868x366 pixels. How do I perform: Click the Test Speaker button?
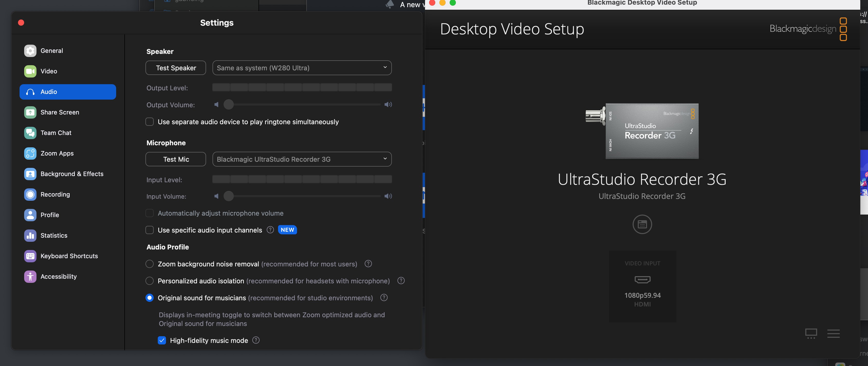(x=176, y=68)
